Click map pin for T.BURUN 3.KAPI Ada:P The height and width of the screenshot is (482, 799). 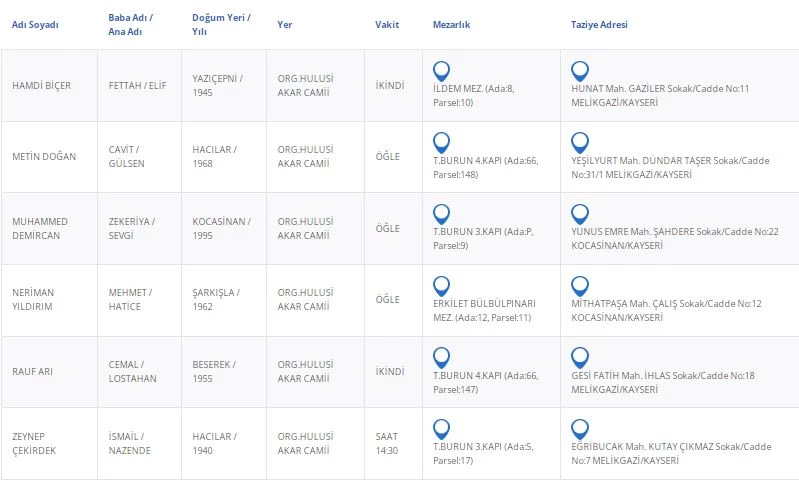click(441, 214)
